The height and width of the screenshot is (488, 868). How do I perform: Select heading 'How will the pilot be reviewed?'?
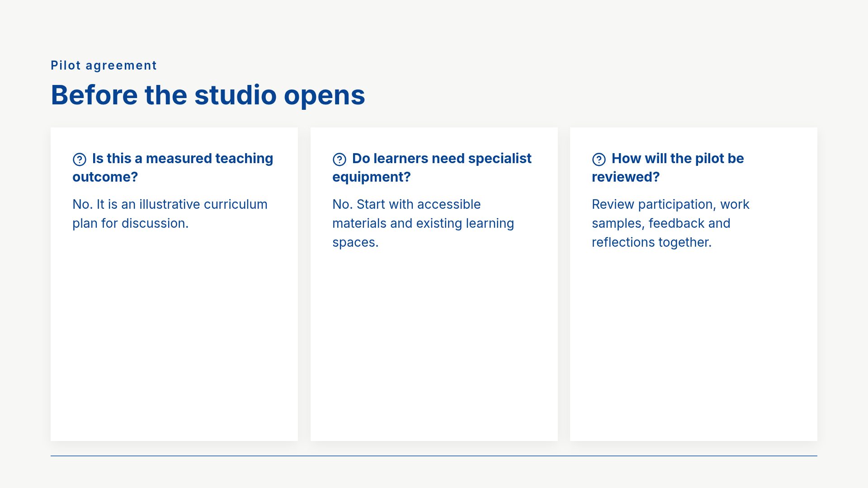(x=668, y=168)
